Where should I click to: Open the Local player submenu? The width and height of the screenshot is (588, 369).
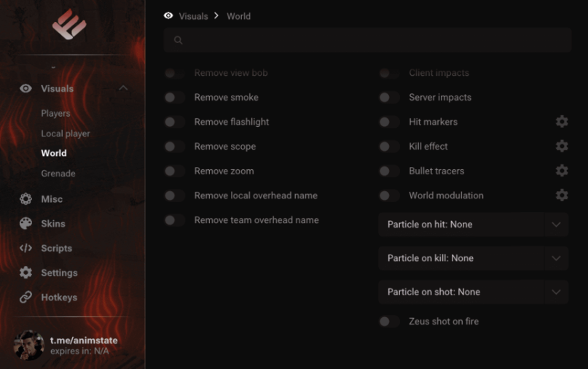click(66, 133)
